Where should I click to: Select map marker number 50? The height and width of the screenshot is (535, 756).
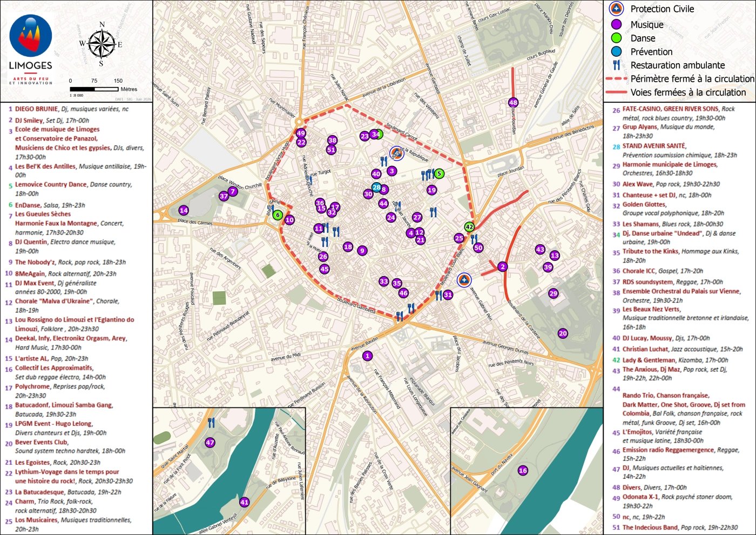(478, 248)
